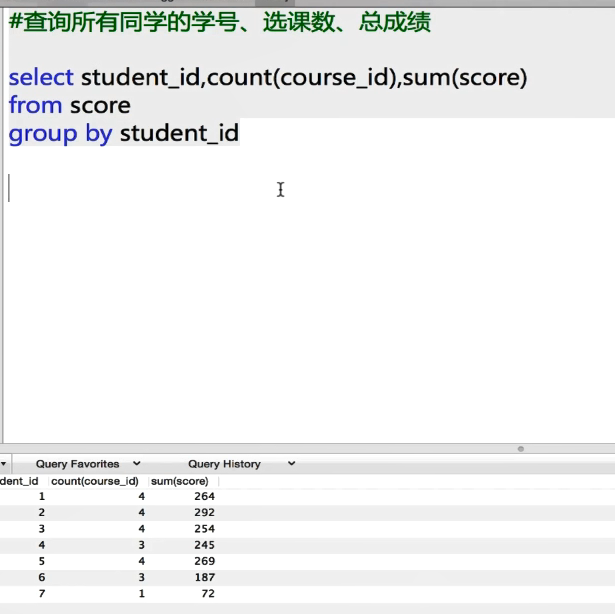Click the split-view handle dot above the results pane
The height and width of the screenshot is (614, 615).
(x=520, y=449)
